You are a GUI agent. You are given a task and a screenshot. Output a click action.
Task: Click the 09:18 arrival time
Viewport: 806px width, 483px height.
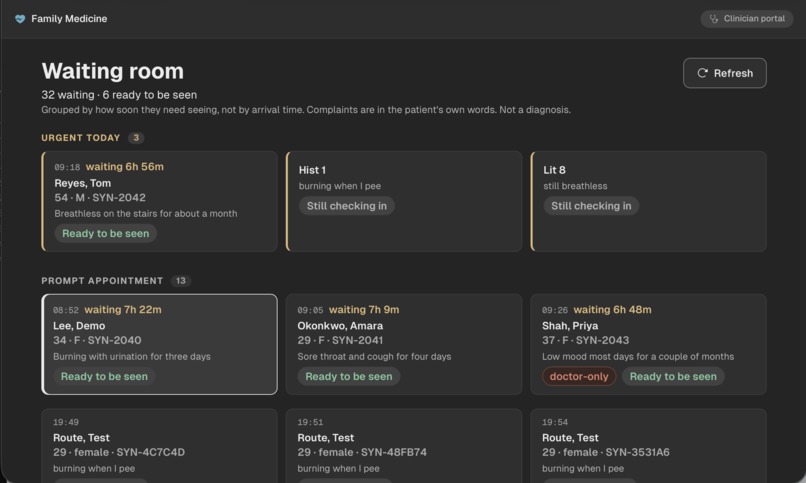(x=67, y=167)
